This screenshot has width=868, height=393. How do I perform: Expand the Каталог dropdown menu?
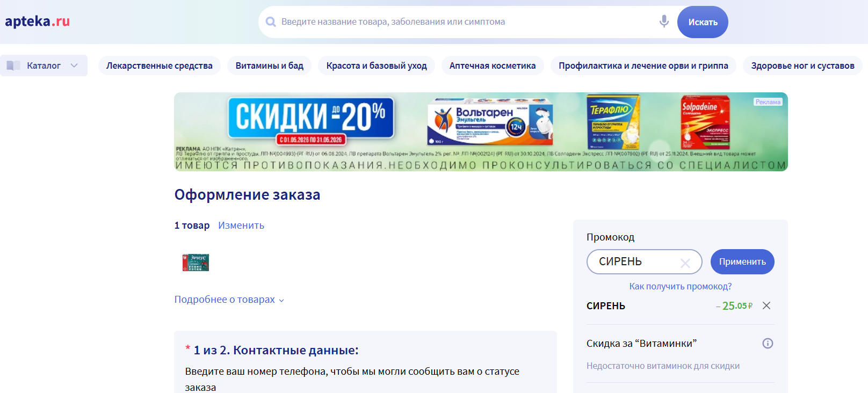pos(74,65)
